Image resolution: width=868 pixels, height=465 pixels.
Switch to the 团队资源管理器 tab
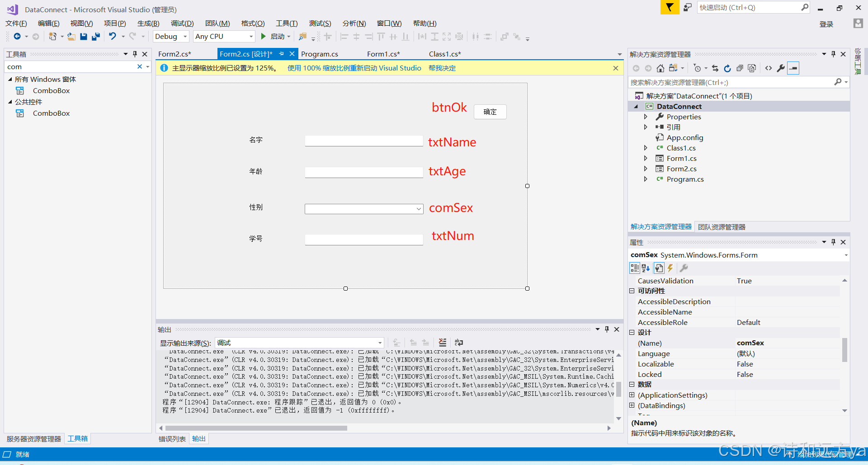click(722, 227)
